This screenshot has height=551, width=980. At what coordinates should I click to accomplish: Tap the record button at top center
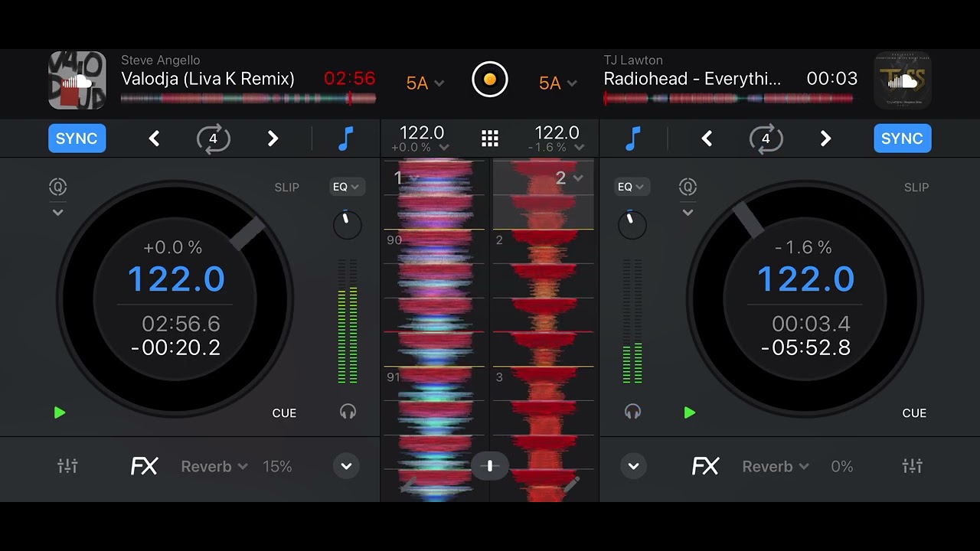[490, 79]
